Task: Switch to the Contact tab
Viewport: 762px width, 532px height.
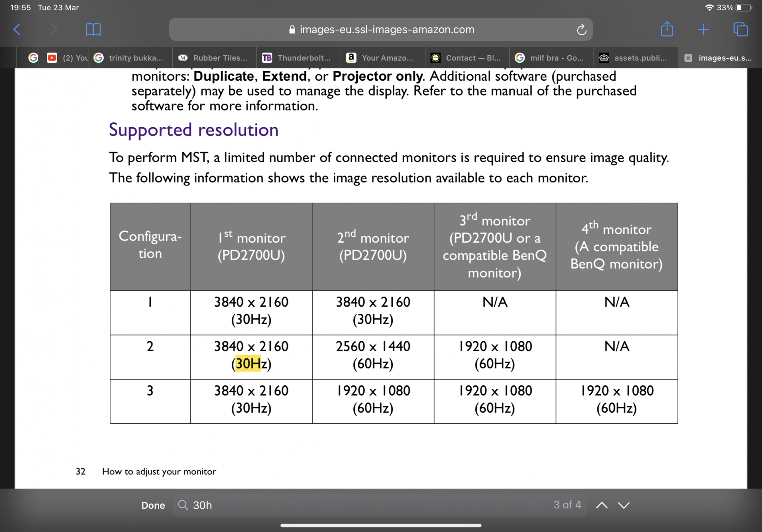Action: click(x=467, y=58)
